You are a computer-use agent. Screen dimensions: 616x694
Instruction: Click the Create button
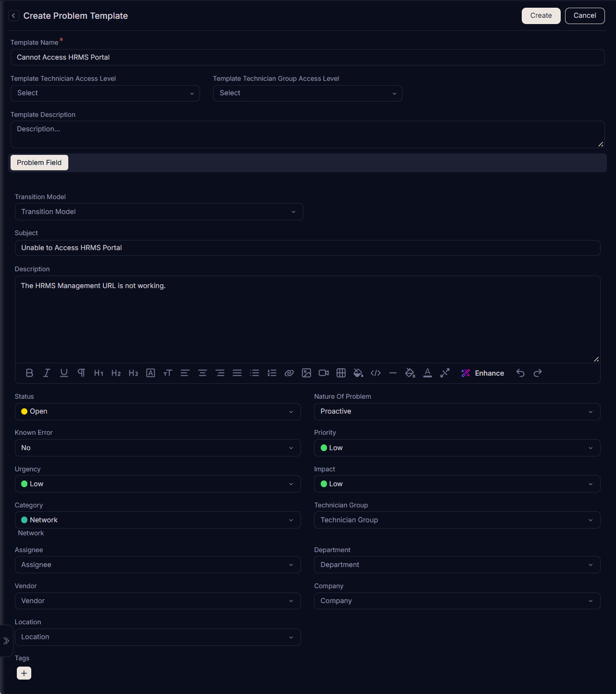point(541,16)
